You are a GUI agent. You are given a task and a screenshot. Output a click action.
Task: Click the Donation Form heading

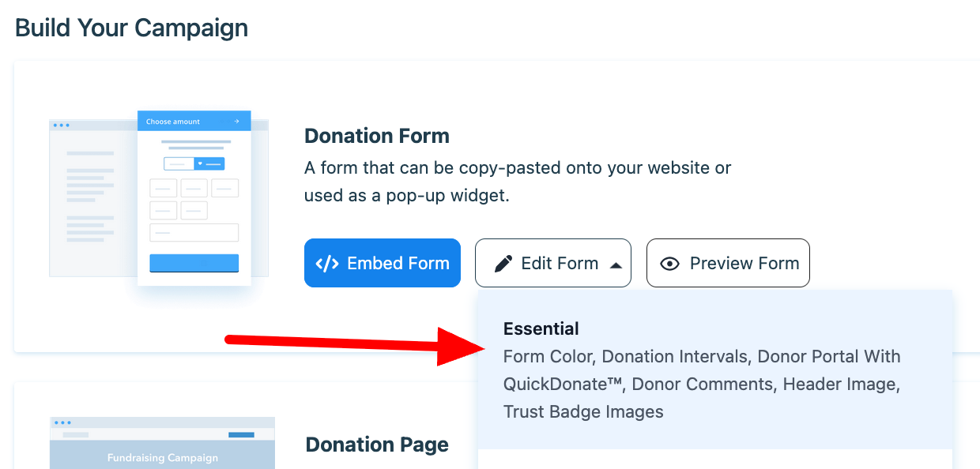click(377, 136)
